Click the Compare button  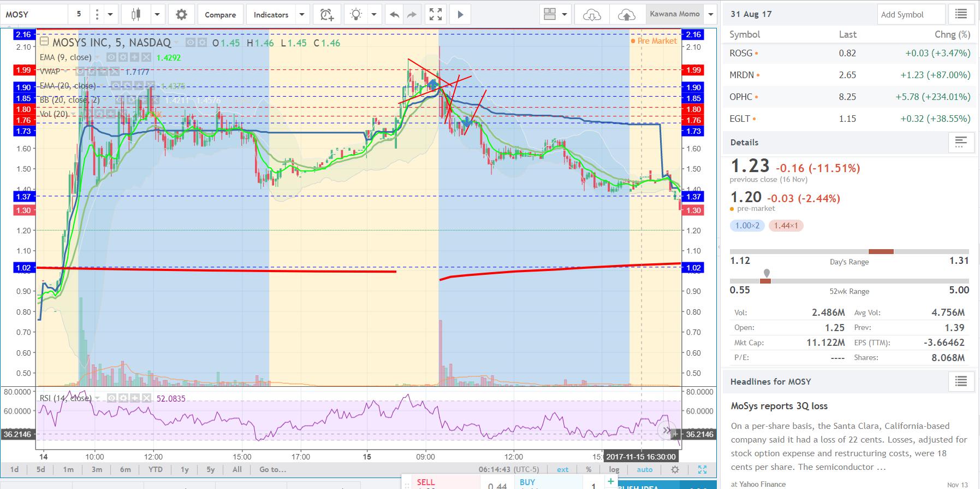pyautogui.click(x=221, y=15)
